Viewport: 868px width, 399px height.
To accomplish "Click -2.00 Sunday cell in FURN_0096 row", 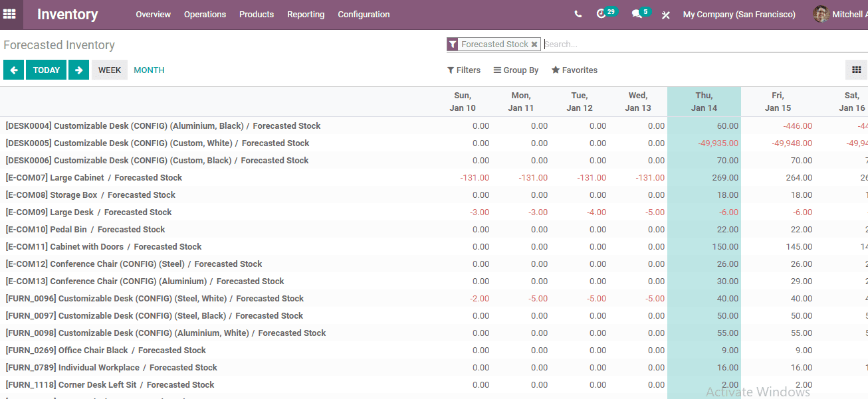I will [x=479, y=299].
